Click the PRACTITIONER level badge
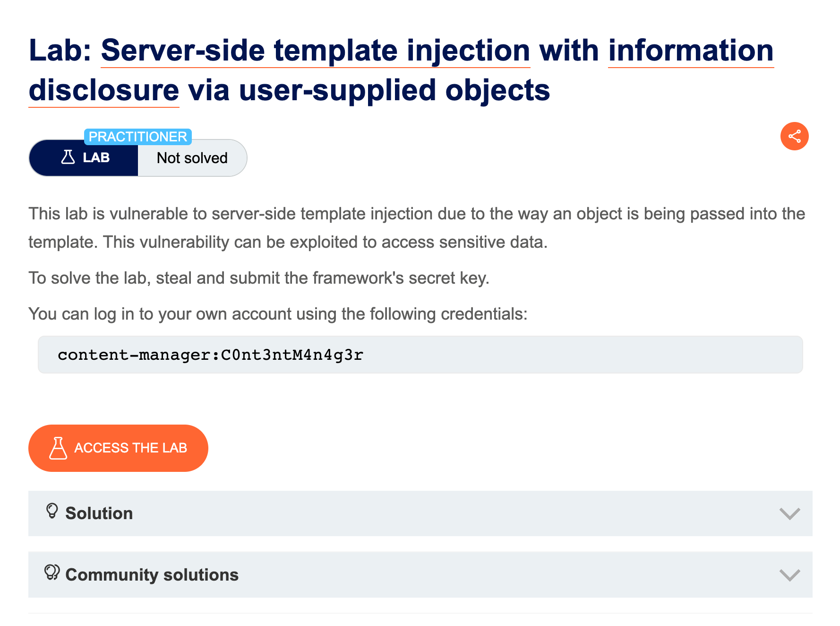This screenshot has width=840, height=626. (137, 137)
